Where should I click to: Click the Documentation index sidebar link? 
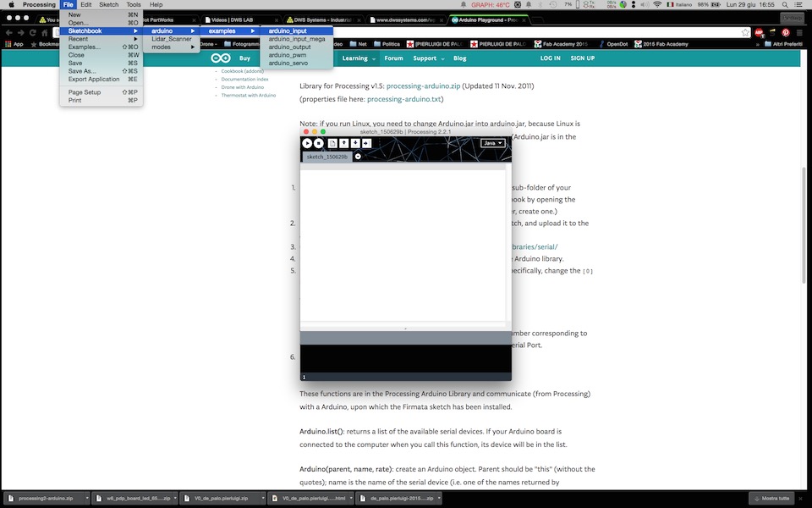tap(244, 80)
